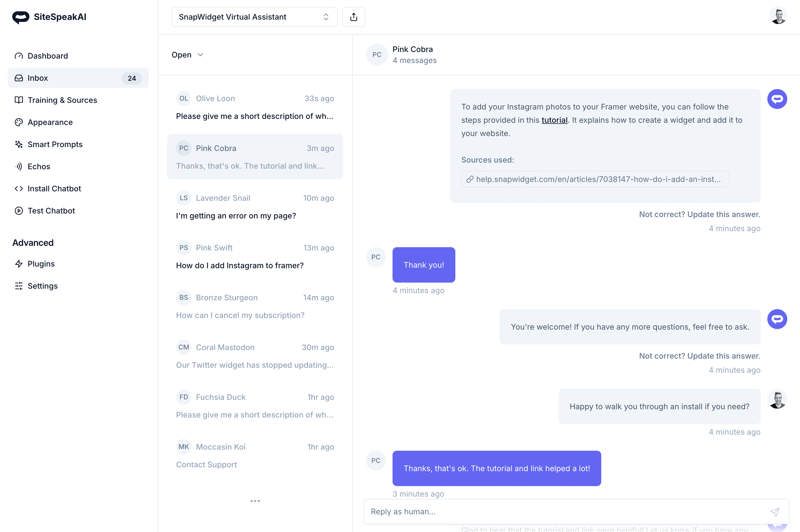Click the SiteSpeakAI logo icon
The width and height of the screenshot is (800, 532).
[21, 17]
